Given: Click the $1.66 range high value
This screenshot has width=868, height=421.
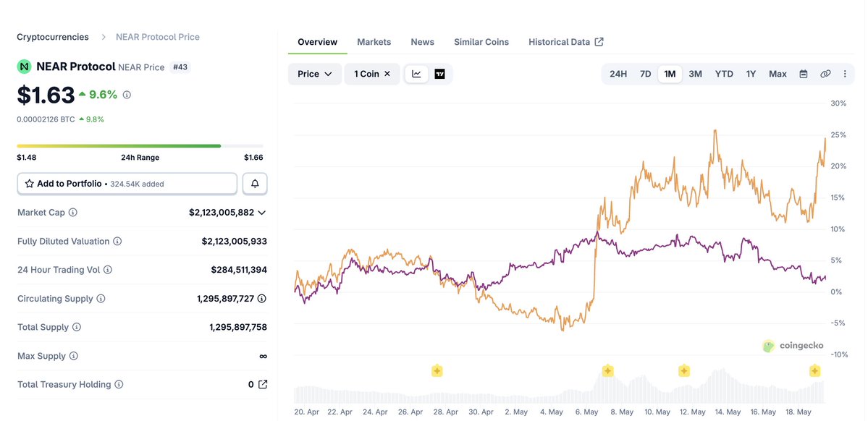Looking at the screenshot, I should coord(253,158).
